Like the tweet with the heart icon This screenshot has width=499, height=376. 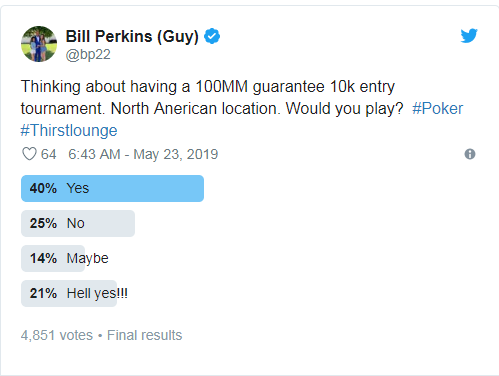coord(29,154)
